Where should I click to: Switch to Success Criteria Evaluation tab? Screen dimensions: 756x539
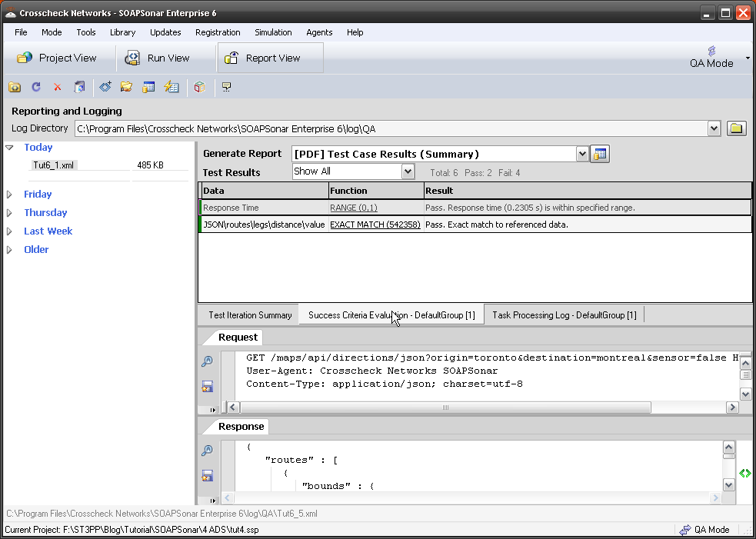coord(391,315)
